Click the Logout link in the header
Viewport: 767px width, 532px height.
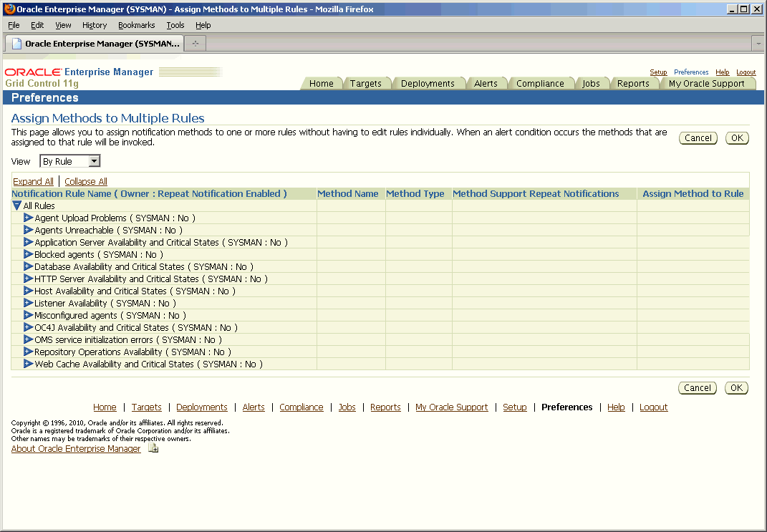pos(746,72)
